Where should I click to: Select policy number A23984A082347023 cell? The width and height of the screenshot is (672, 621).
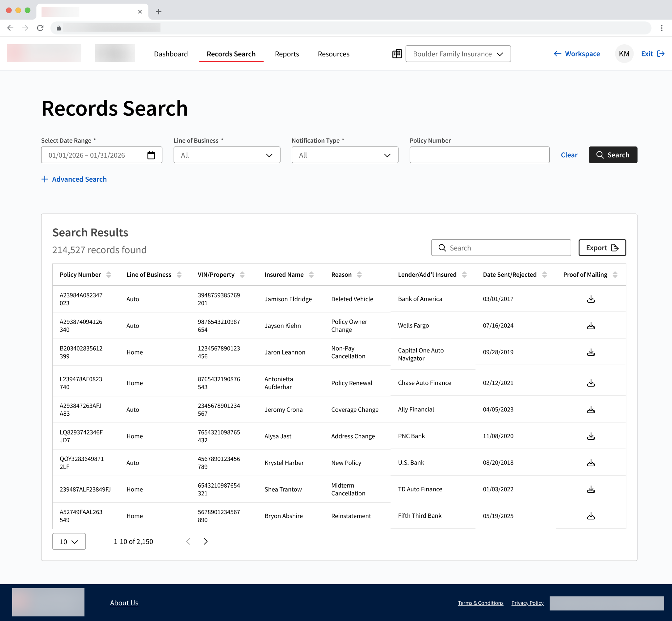[81, 299]
